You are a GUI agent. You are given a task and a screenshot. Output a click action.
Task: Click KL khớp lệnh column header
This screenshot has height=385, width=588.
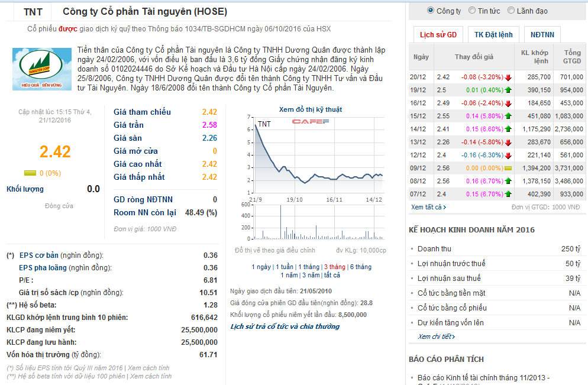[x=534, y=57]
